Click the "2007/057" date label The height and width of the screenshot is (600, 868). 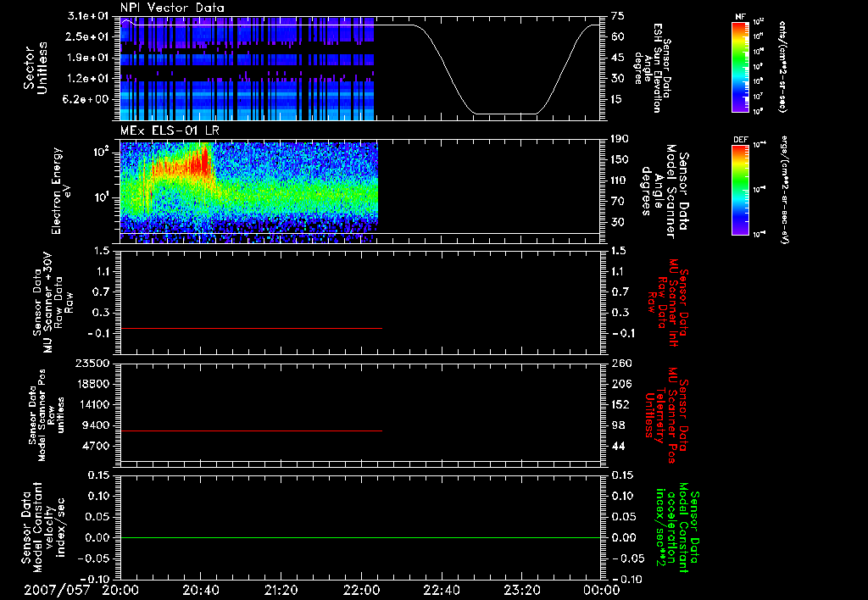tap(57, 590)
